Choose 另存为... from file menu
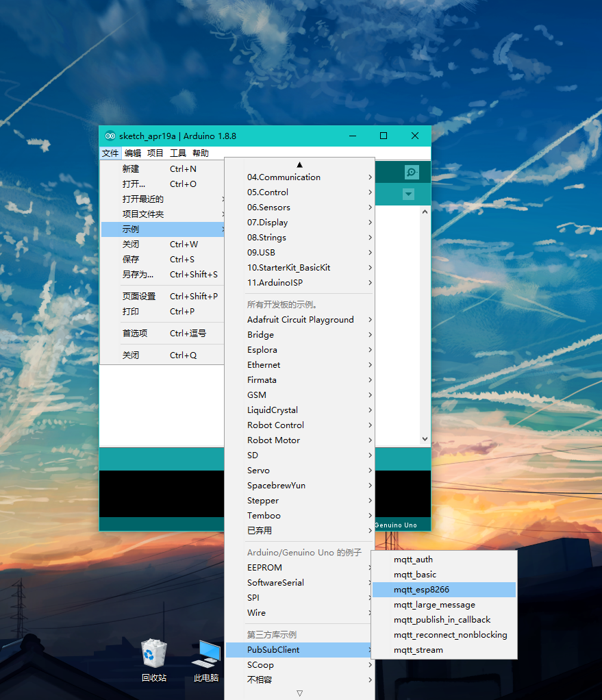This screenshot has height=700, width=602. [162, 275]
